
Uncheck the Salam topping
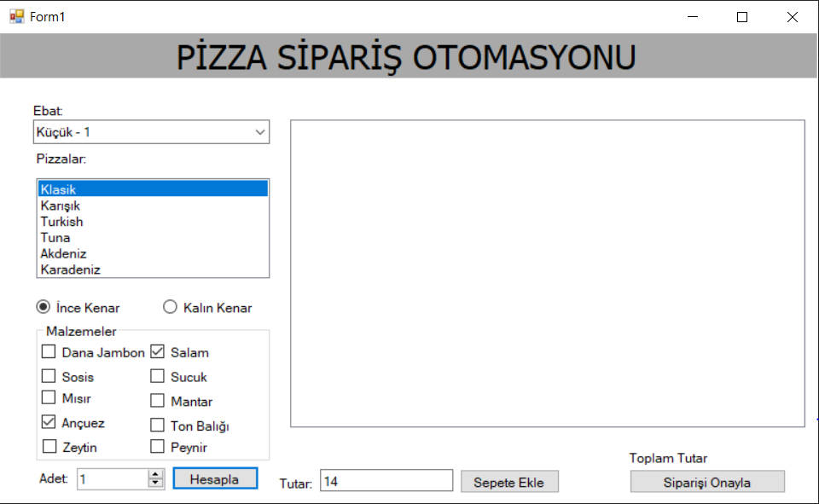(x=158, y=350)
